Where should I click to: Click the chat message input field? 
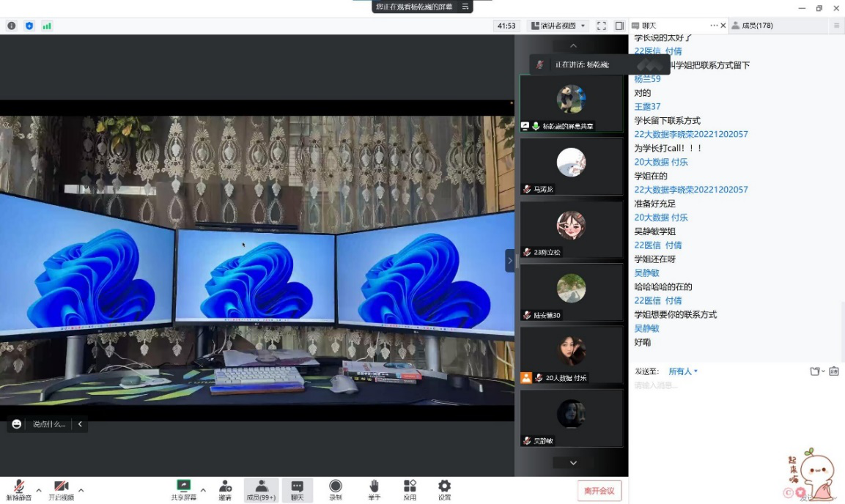point(736,385)
